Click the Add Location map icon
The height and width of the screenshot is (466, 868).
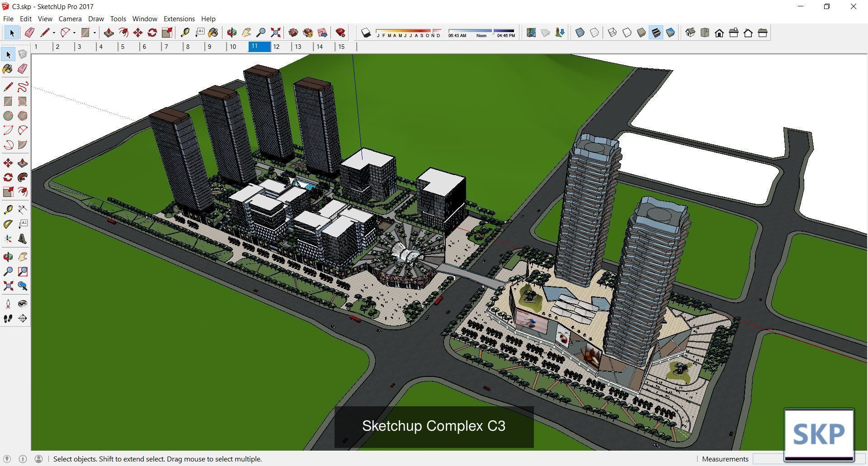pos(531,33)
